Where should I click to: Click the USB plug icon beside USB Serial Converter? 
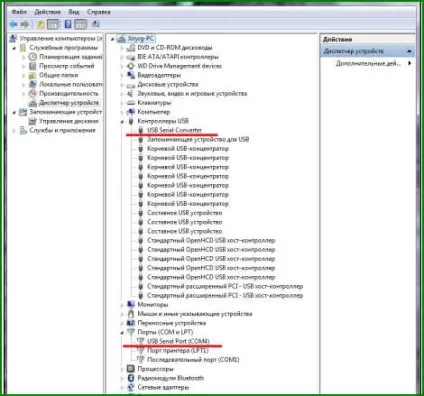click(x=141, y=130)
